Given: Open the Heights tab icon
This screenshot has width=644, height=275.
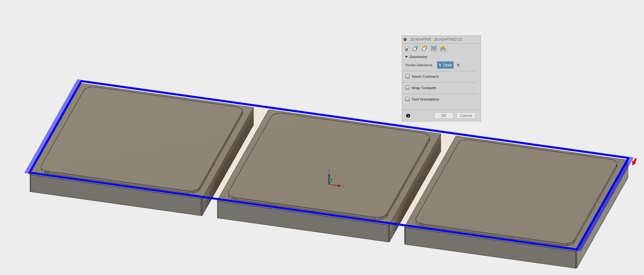Looking at the screenshot, I should pos(425,48).
